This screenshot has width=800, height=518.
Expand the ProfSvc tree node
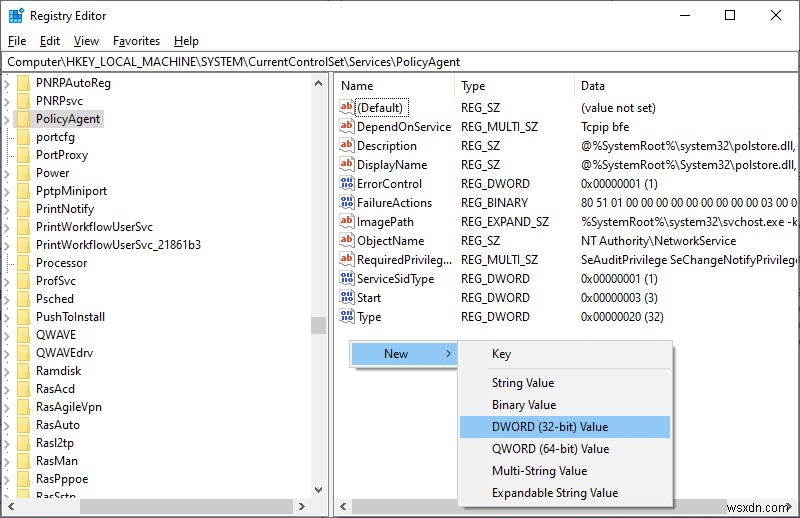[7, 281]
